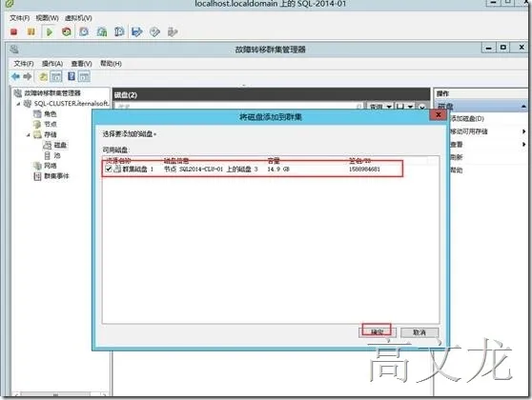Open the 帮助(H) menu

pyautogui.click(x=111, y=64)
